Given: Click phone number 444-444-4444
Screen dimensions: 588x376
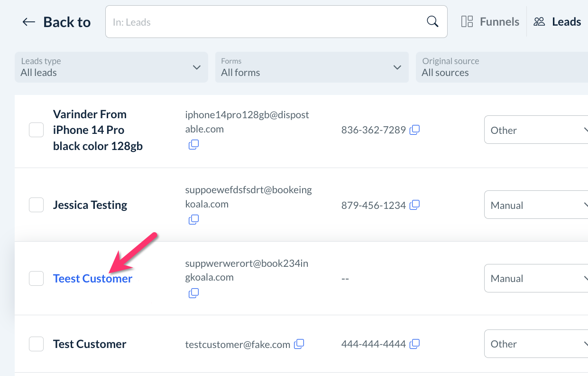Looking at the screenshot, I should tap(374, 344).
